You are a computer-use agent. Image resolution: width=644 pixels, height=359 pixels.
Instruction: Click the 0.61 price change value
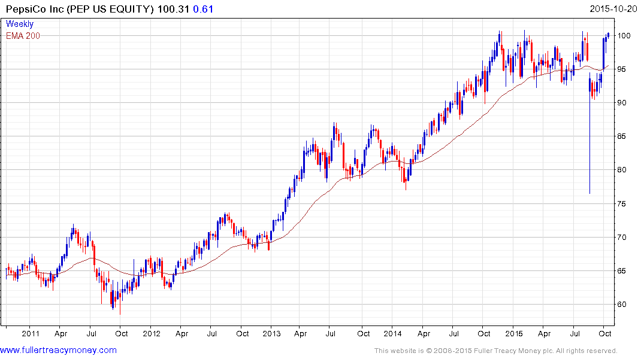pyautogui.click(x=203, y=9)
